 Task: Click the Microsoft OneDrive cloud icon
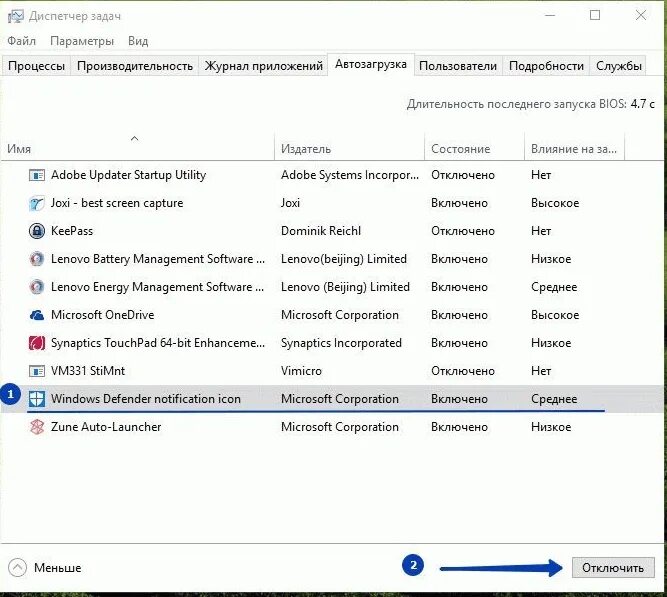pos(37,315)
